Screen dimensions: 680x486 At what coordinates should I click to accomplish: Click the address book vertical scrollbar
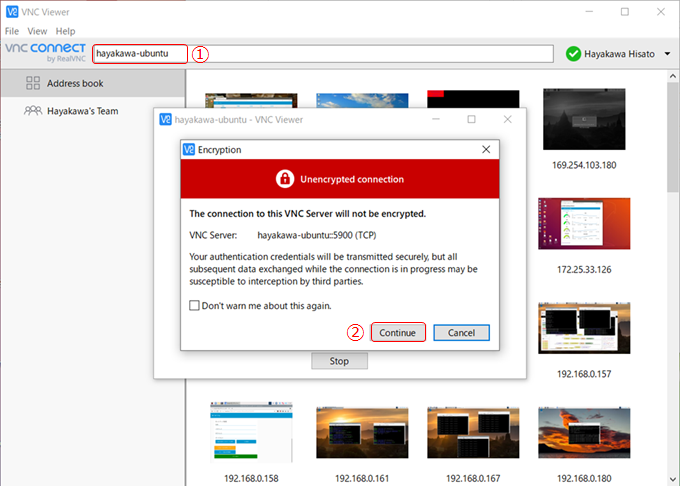click(671, 140)
